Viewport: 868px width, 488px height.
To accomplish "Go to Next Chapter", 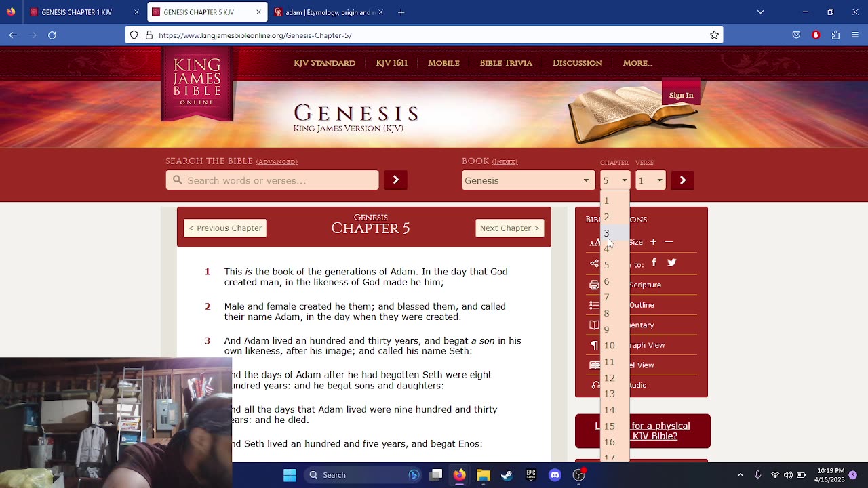I will 510,228.
